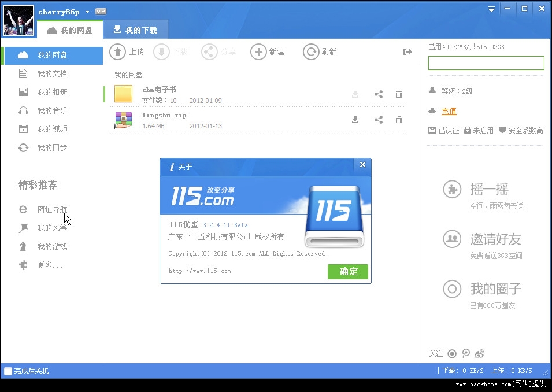Click the 下载: 0 KB/S status
The height and width of the screenshot is (392, 552).
(x=462, y=371)
